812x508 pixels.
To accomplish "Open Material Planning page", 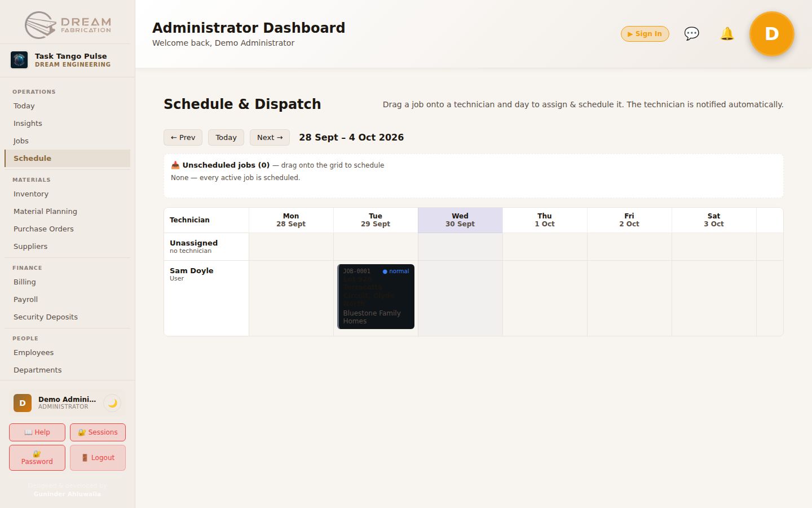I will 67,211.
